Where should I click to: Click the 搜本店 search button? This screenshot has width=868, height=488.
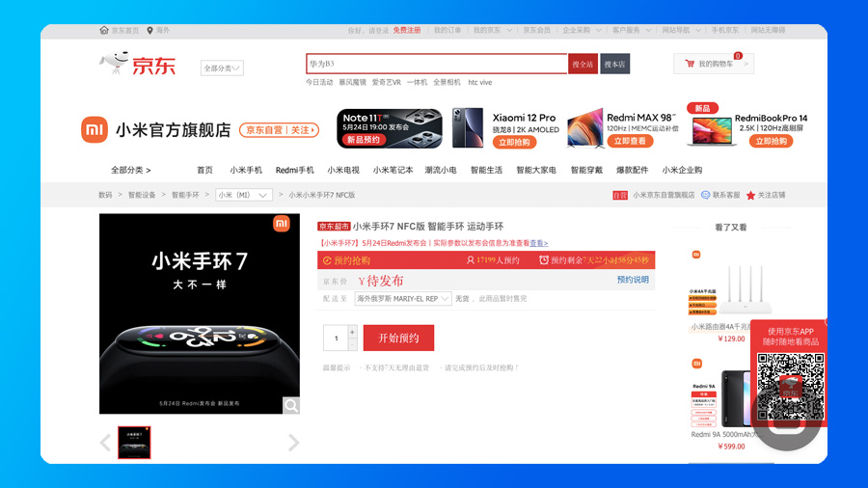615,65
